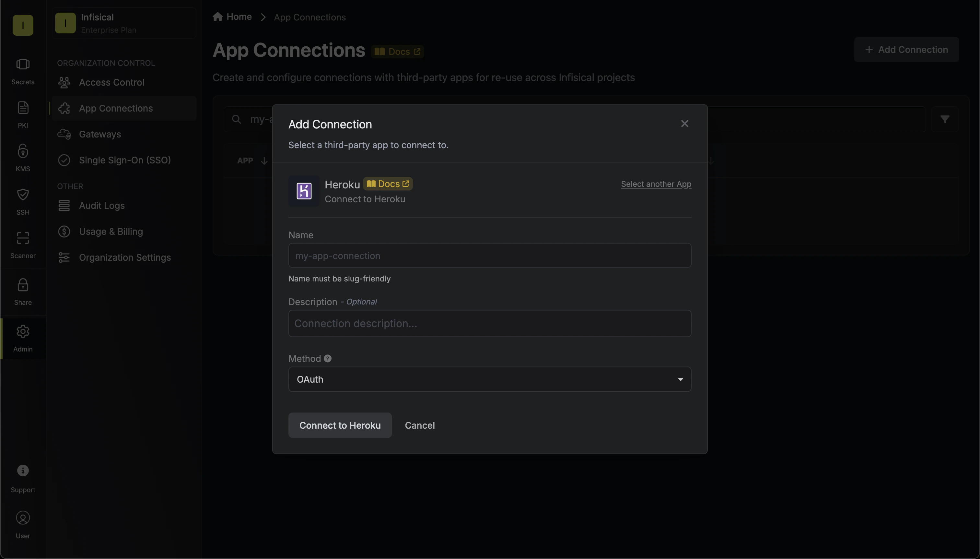This screenshot has width=980, height=559.
Task: Open the PKI section icon
Action: click(x=23, y=108)
